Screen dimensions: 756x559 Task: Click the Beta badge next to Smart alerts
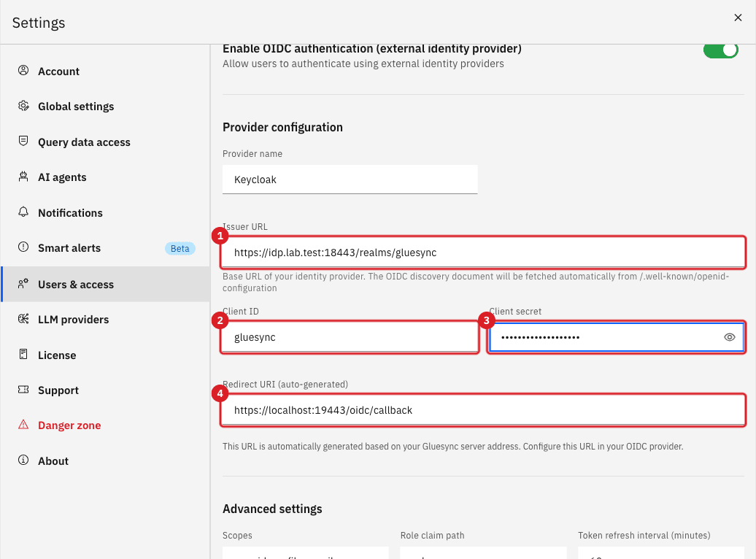[x=180, y=248]
